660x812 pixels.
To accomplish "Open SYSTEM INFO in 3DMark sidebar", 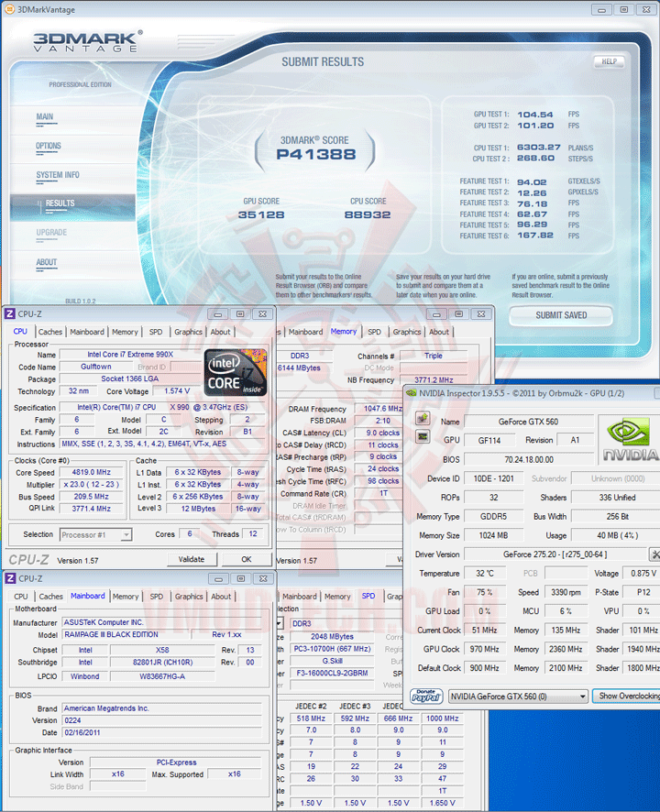I will [x=58, y=175].
